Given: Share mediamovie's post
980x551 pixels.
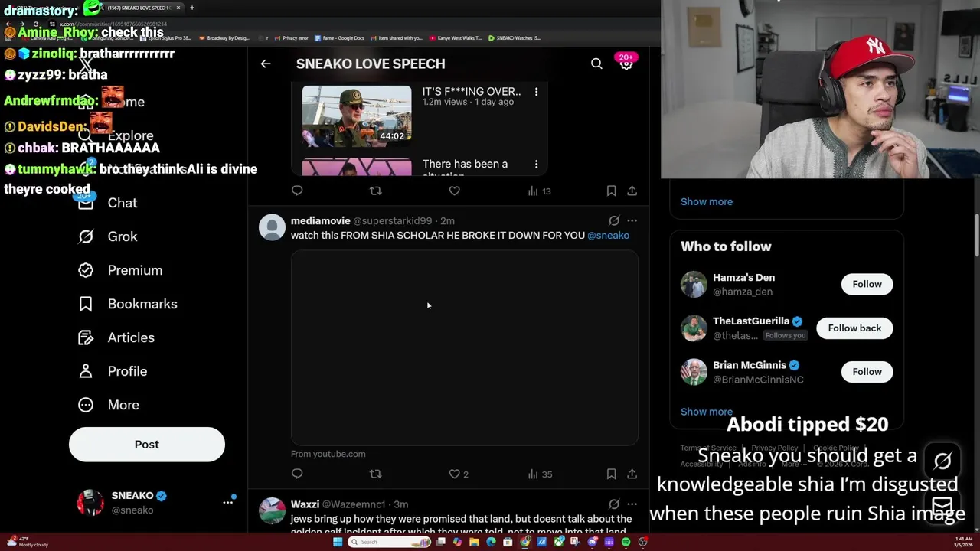Looking at the screenshot, I should point(632,474).
